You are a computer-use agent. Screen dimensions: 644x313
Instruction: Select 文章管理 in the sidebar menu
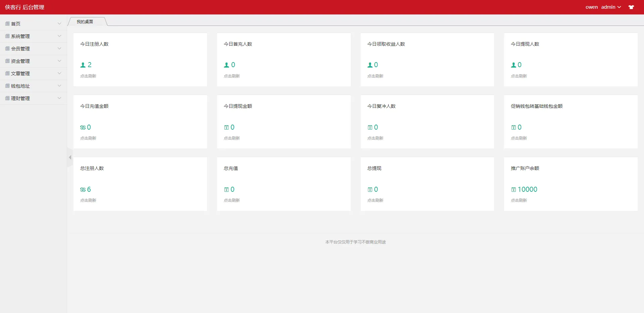tap(20, 73)
